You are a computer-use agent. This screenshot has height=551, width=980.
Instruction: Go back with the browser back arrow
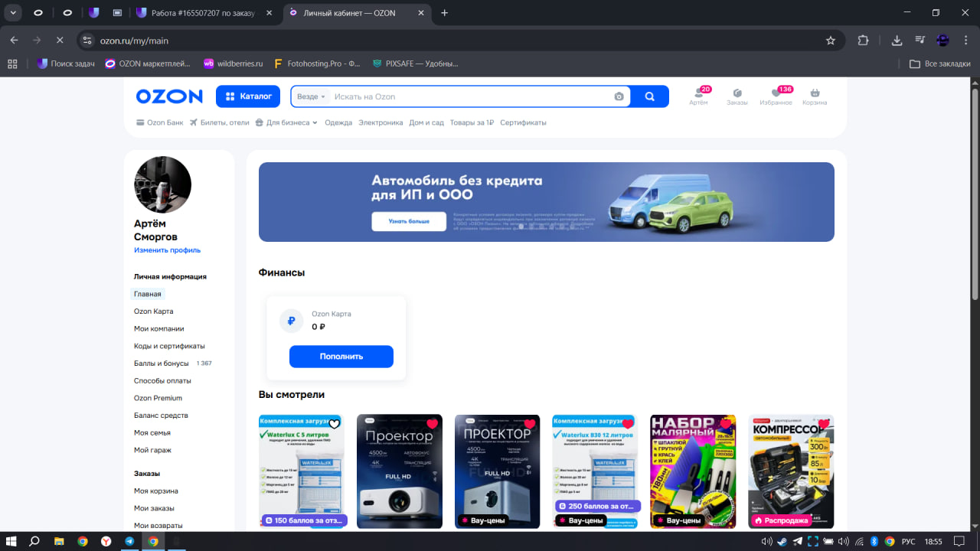(x=14, y=41)
